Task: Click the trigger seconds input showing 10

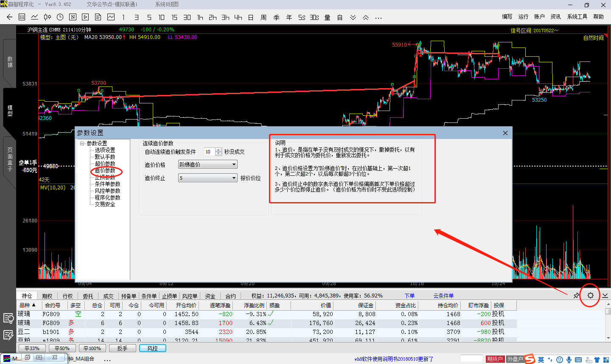Action: [x=210, y=152]
